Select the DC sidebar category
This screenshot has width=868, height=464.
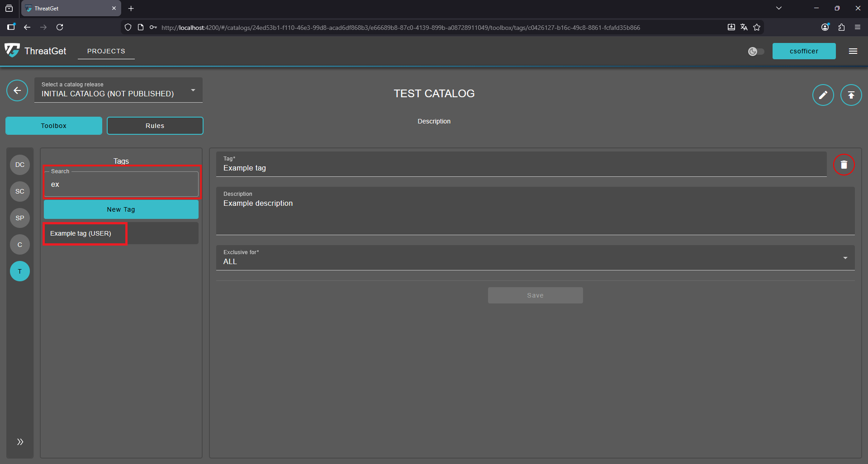pyautogui.click(x=20, y=165)
